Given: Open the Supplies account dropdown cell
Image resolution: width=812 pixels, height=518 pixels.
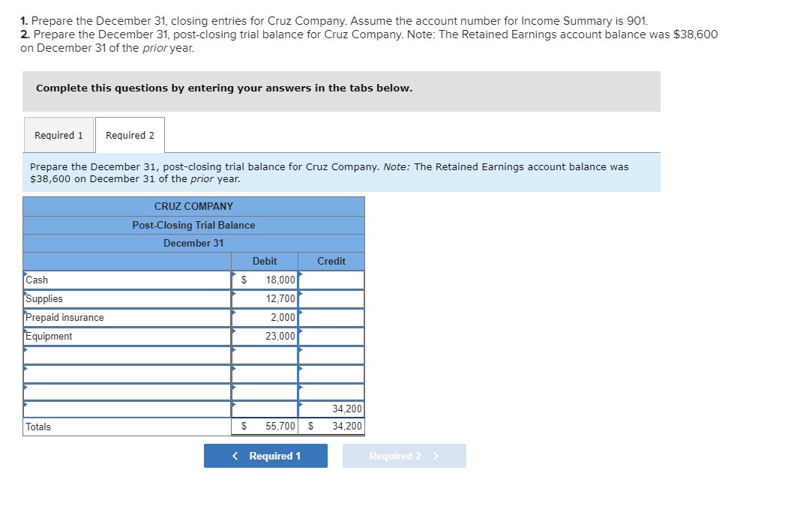Looking at the screenshot, I should tap(127, 299).
